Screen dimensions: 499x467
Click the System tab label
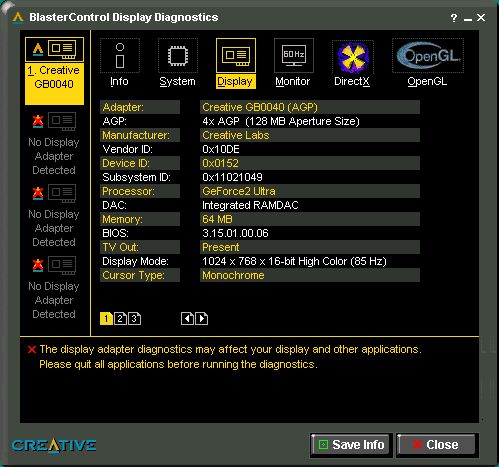pyautogui.click(x=177, y=81)
